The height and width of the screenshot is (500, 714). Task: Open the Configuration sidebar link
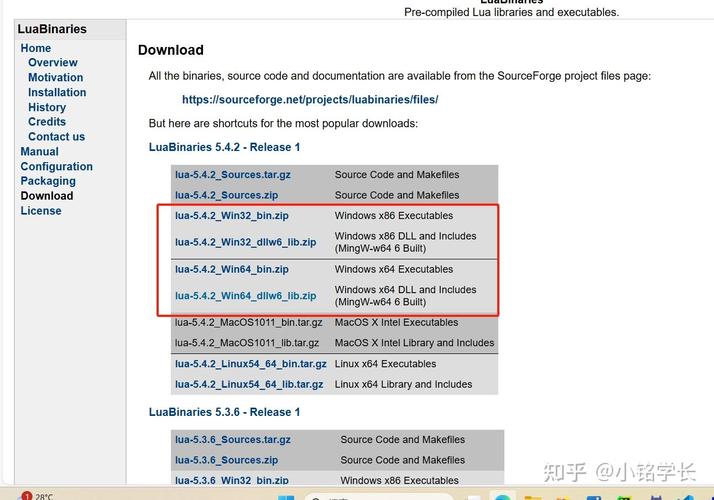56,167
